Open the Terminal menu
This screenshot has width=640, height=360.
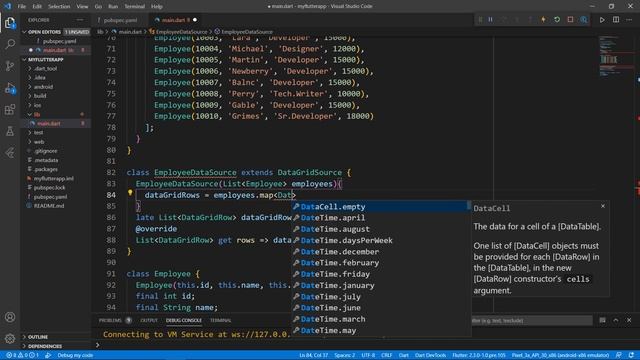(134, 7)
